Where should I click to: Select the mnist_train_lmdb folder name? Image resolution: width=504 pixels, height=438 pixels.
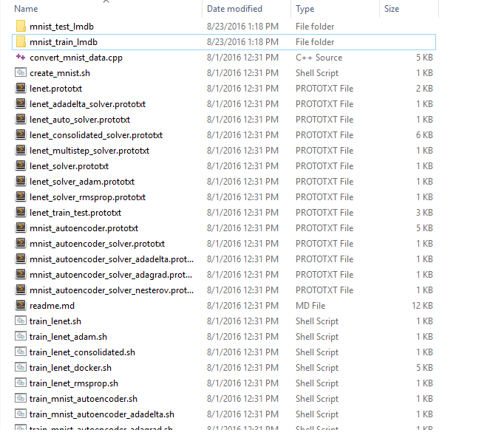(x=64, y=42)
